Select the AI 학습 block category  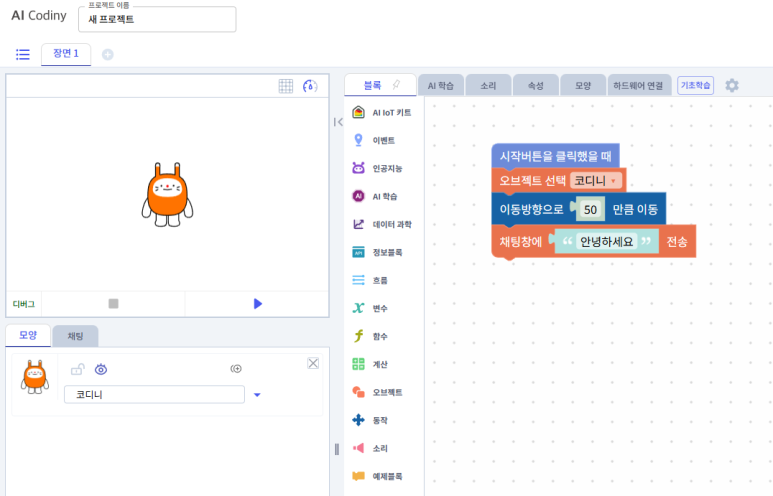point(375,196)
